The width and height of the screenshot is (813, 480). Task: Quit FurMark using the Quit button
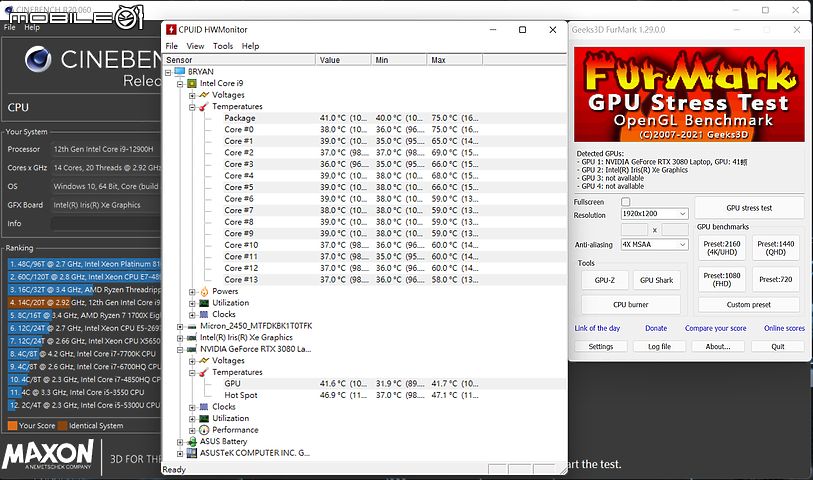point(778,347)
